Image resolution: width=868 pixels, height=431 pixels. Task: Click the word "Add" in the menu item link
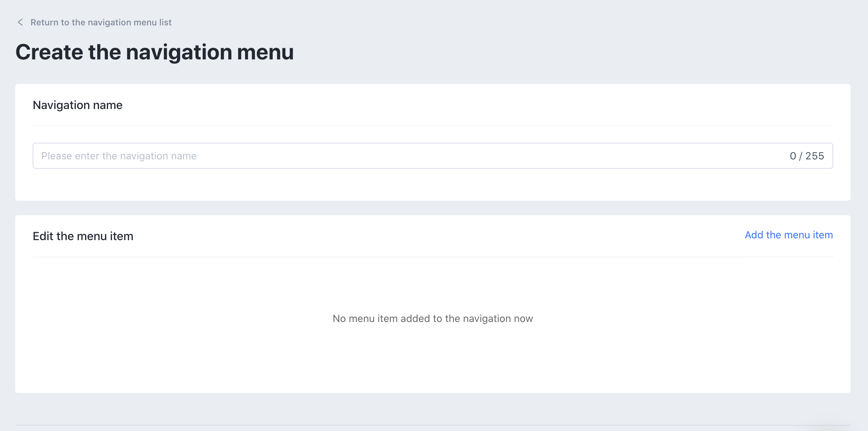(x=754, y=235)
